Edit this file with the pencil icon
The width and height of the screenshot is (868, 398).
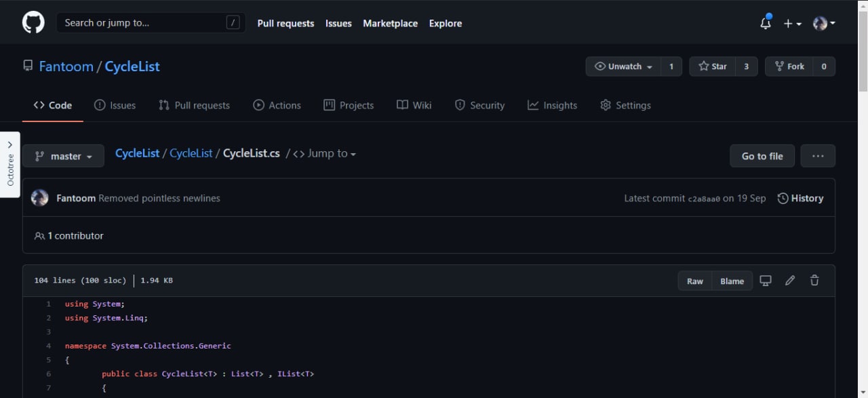pos(790,281)
